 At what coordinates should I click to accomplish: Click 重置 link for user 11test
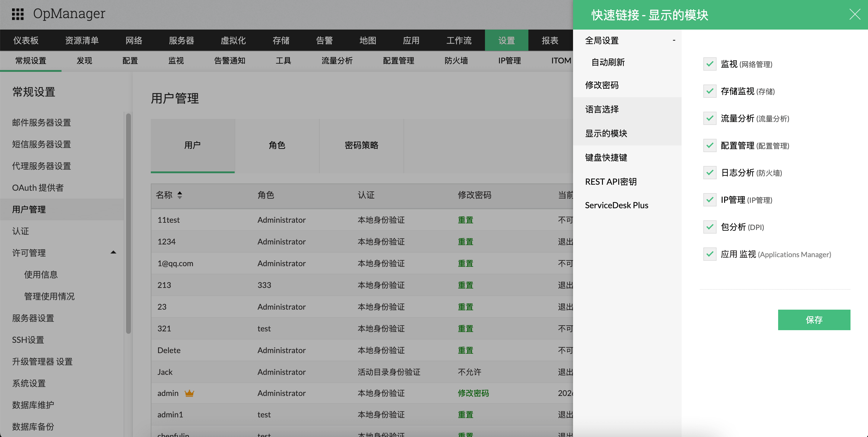click(465, 220)
